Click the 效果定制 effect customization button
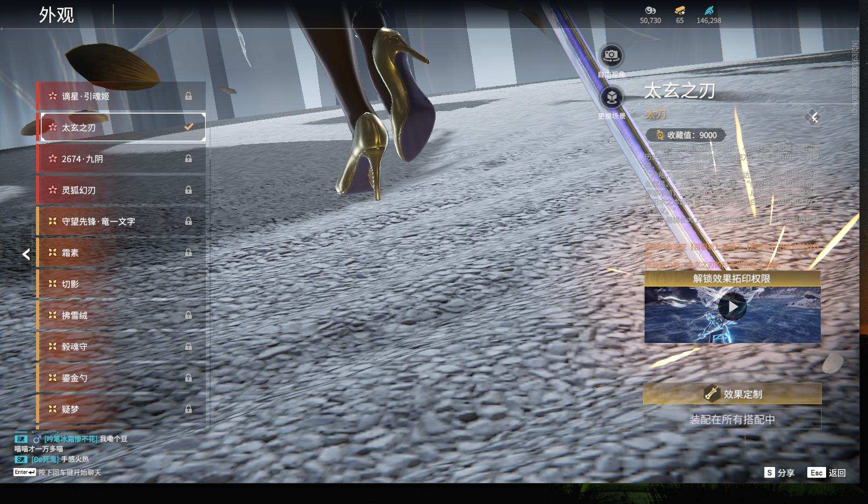 [732, 394]
